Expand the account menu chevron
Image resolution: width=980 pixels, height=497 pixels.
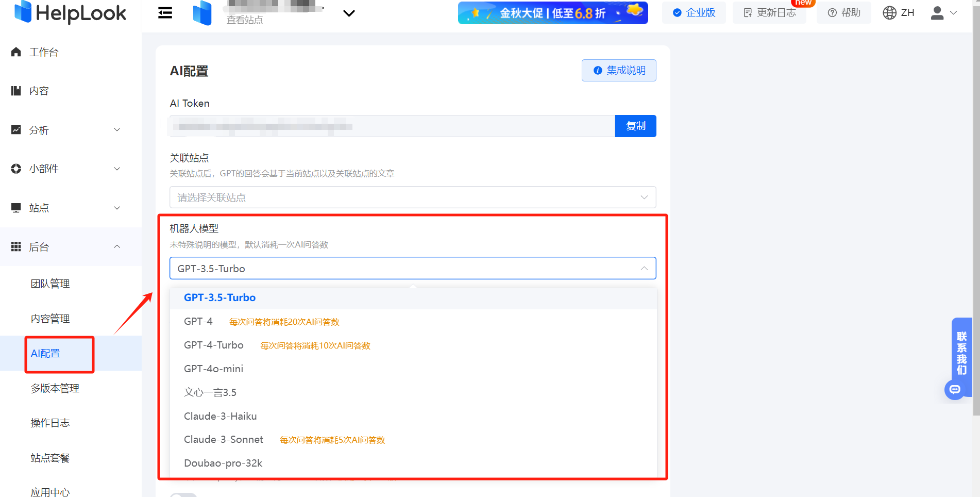tap(954, 13)
